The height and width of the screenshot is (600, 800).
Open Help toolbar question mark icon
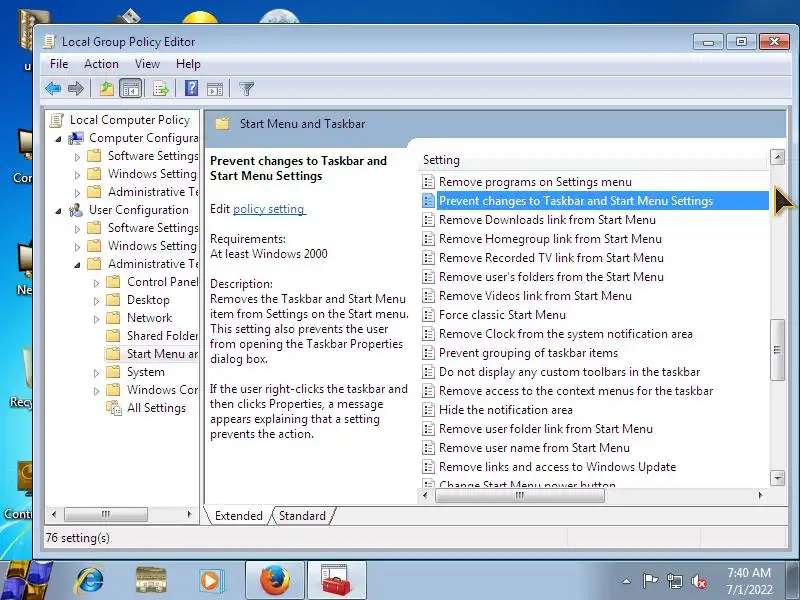(x=191, y=88)
